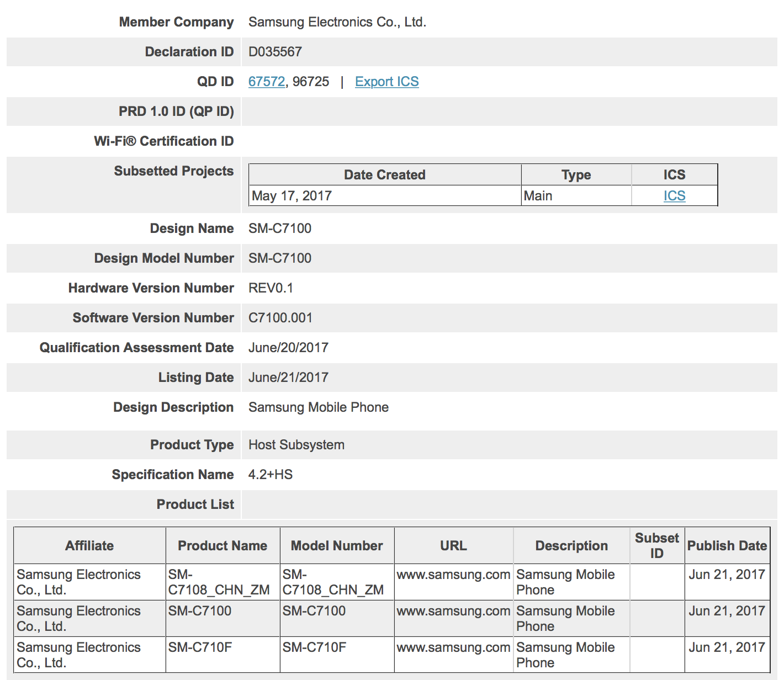Viewport: 784px width, 680px height.
Task: Open the ICS link in Subsetted Projects table
Action: 674,196
